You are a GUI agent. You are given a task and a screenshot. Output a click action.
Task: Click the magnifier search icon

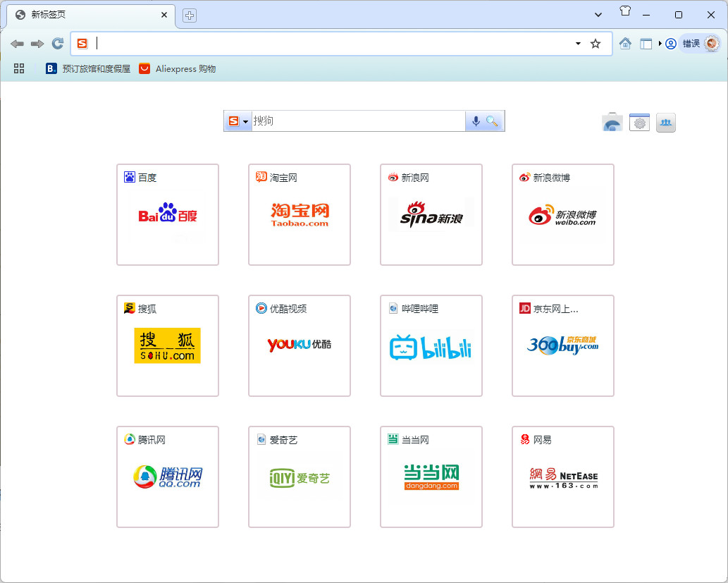coord(492,121)
